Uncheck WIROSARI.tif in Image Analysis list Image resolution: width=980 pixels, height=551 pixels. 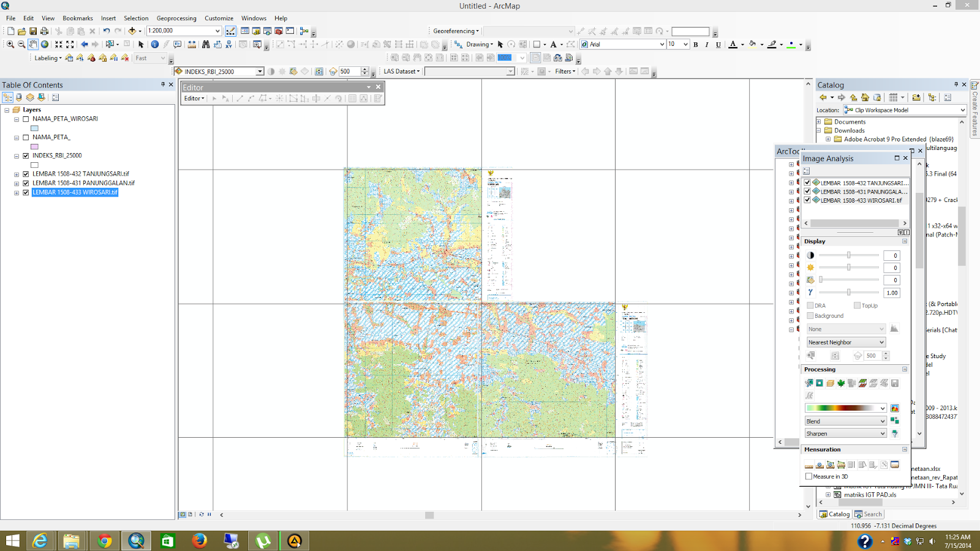[807, 200]
